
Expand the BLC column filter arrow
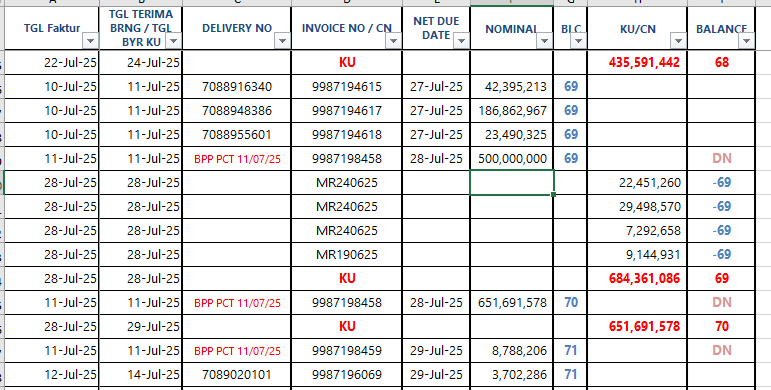point(577,41)
